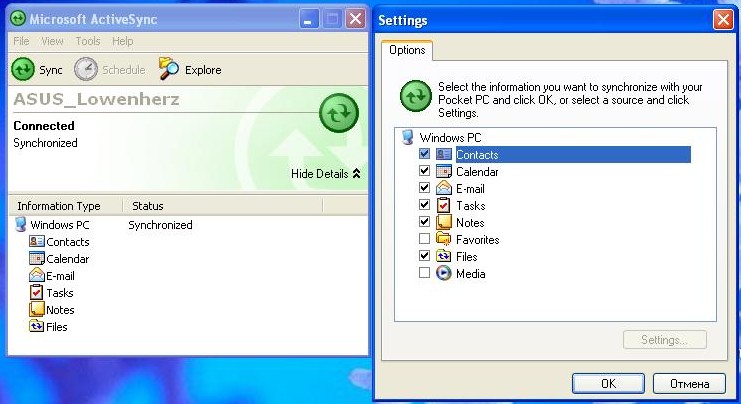Click the Favorites folder icon in Settings
The height and width of the screenshot is (404, 741).
click(x=444, y=239)
